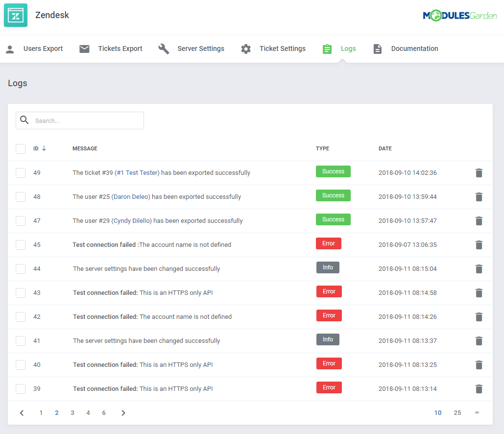Click the Zendesk logo icon

tap(16, 15)
